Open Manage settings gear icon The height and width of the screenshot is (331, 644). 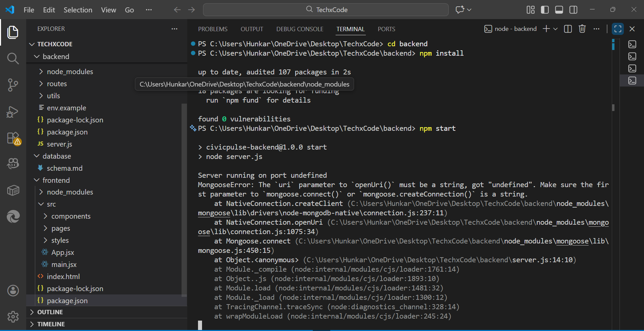[13, 316]
